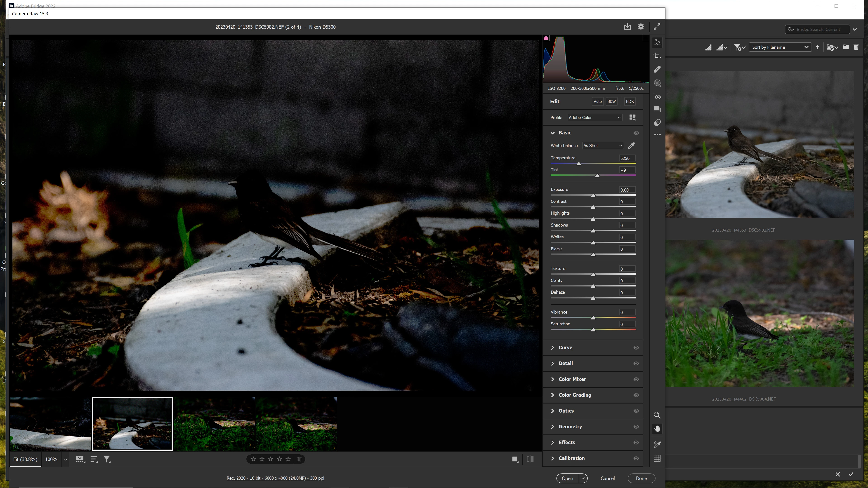Click the Exposure slider handle
This screenshot has width=868, height=488.
pyautogui.click(x=593, y=195)
